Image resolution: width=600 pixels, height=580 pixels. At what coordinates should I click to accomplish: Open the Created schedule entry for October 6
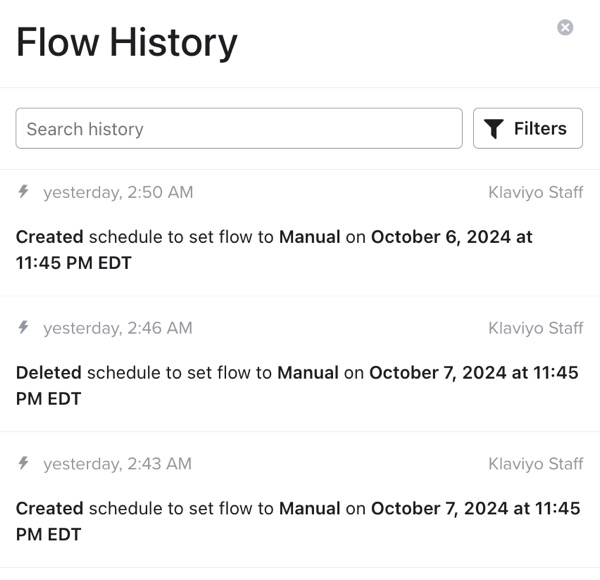(x=274, y=250)
